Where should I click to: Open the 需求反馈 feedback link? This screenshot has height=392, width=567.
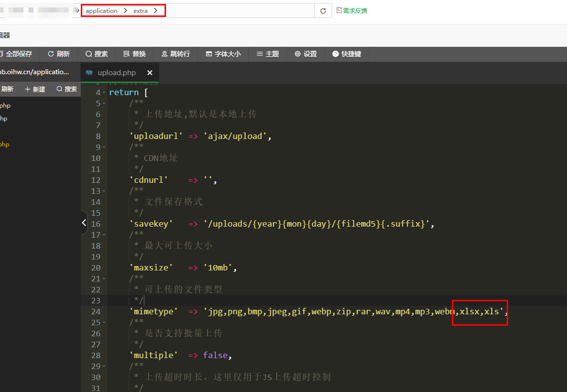click(x=352, y=11)
